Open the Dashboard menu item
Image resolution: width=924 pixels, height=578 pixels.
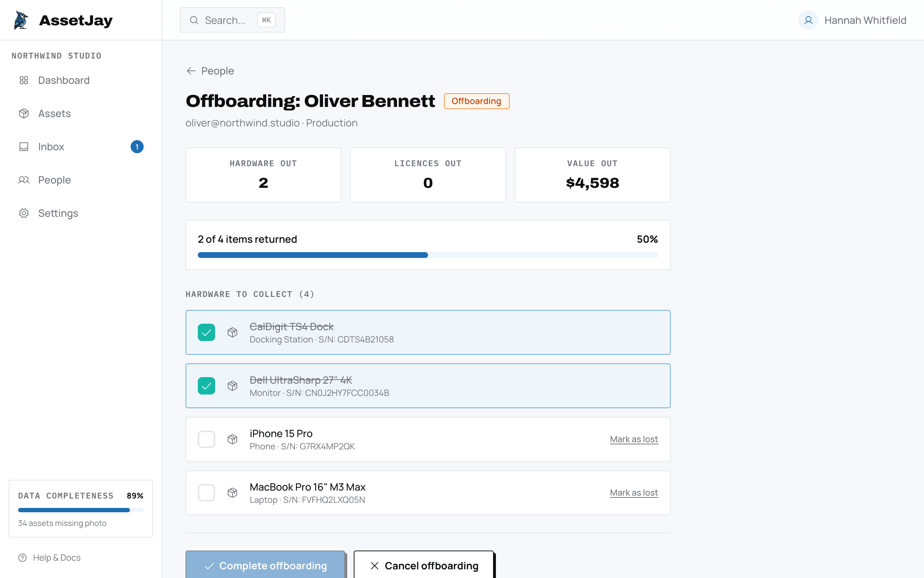coord(81,80)
